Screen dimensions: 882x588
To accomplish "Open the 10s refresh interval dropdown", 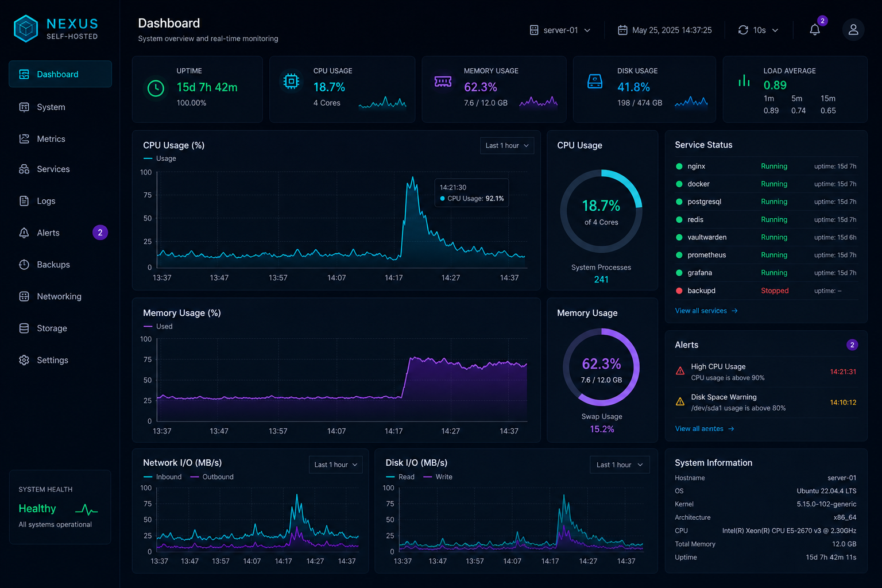I will pos(759,30).
